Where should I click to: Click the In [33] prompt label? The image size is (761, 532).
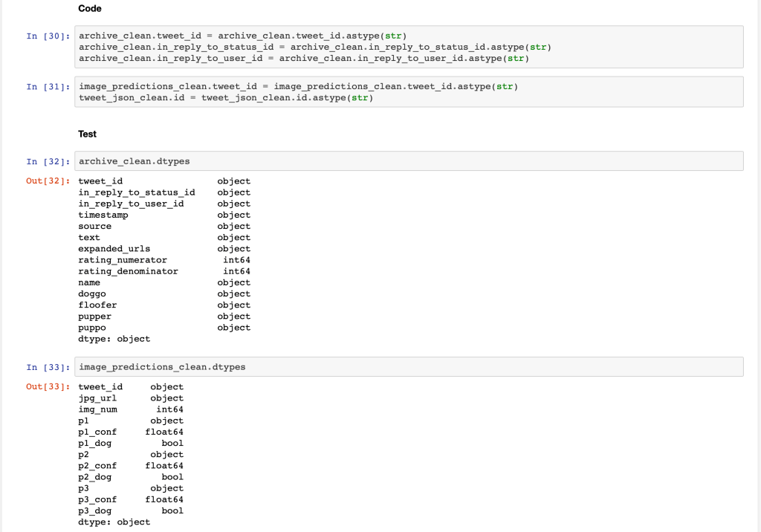[48, 367]
